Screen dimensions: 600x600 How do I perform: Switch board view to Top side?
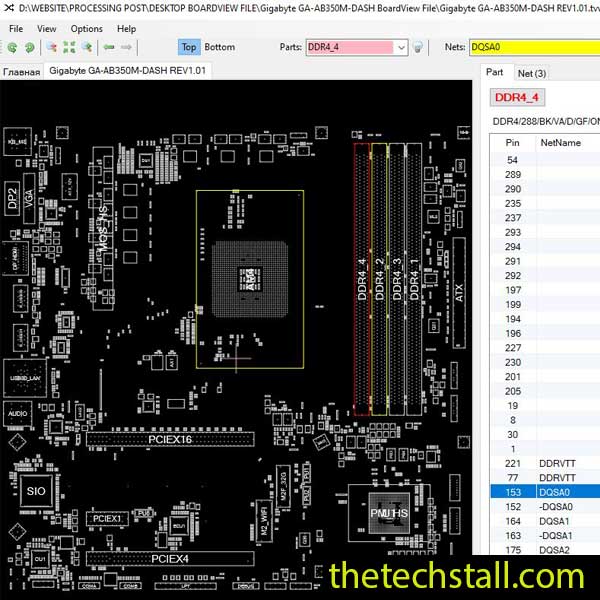click(189, 47)
